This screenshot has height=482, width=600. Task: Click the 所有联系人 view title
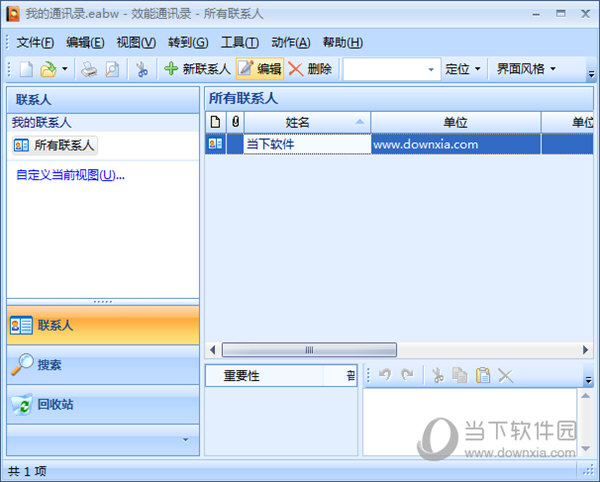tap(243, 98)
